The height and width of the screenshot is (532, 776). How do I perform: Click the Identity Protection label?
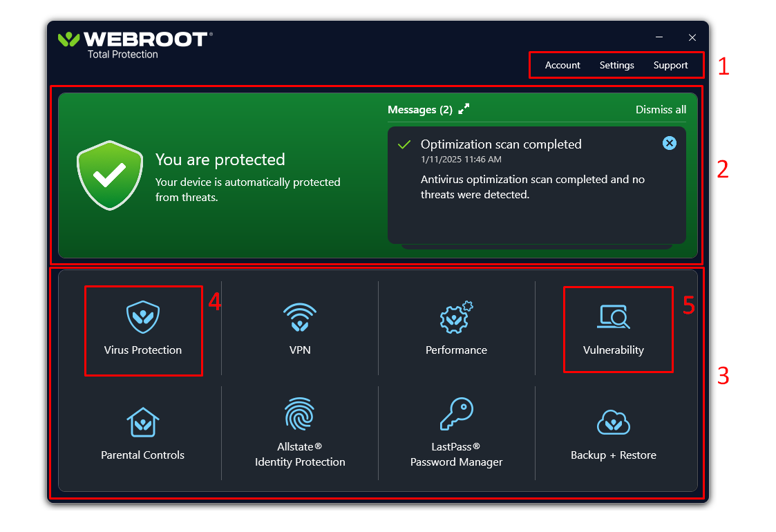[x=300, y=462]
